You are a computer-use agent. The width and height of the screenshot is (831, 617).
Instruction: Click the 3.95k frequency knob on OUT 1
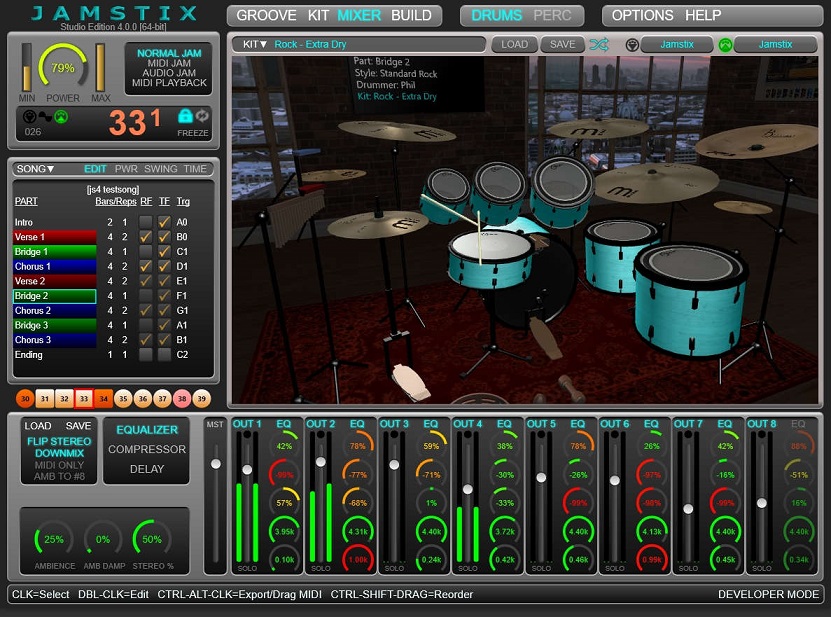(x=284, y=531)
